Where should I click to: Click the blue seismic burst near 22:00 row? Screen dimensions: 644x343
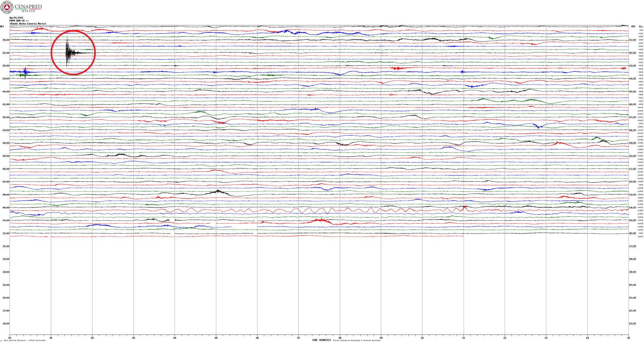(x=25, y=72)
